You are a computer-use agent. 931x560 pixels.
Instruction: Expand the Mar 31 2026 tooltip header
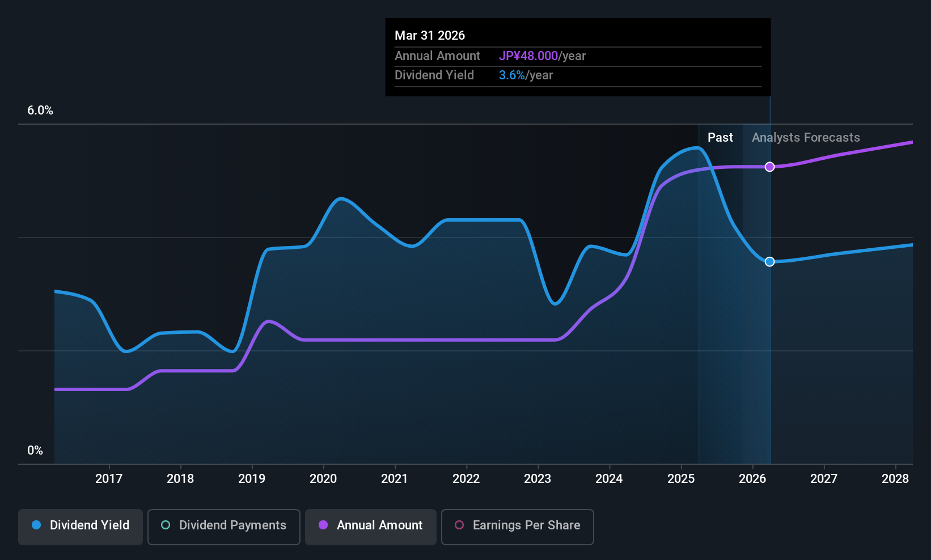pyautogui.click(x=430, y=35)
